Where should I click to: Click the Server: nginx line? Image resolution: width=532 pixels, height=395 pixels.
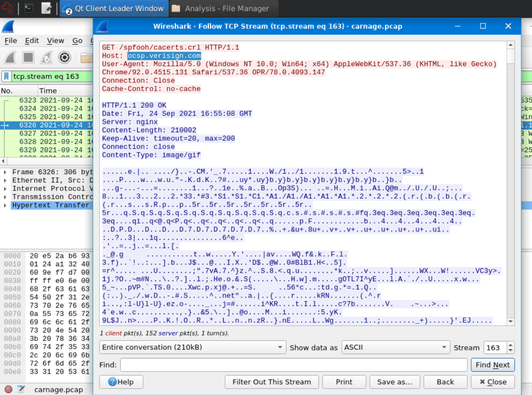[x=130, y=122]
